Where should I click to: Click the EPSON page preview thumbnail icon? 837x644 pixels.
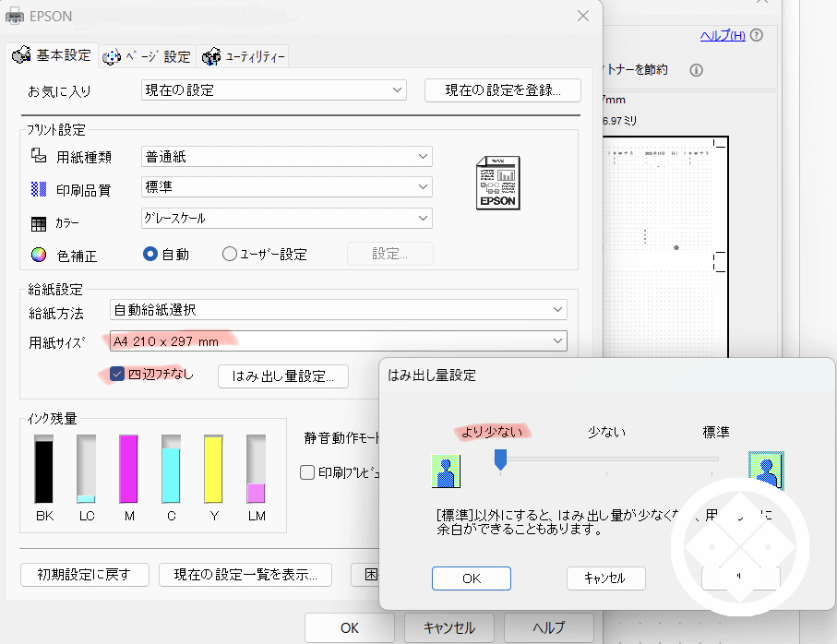[497, 183]
